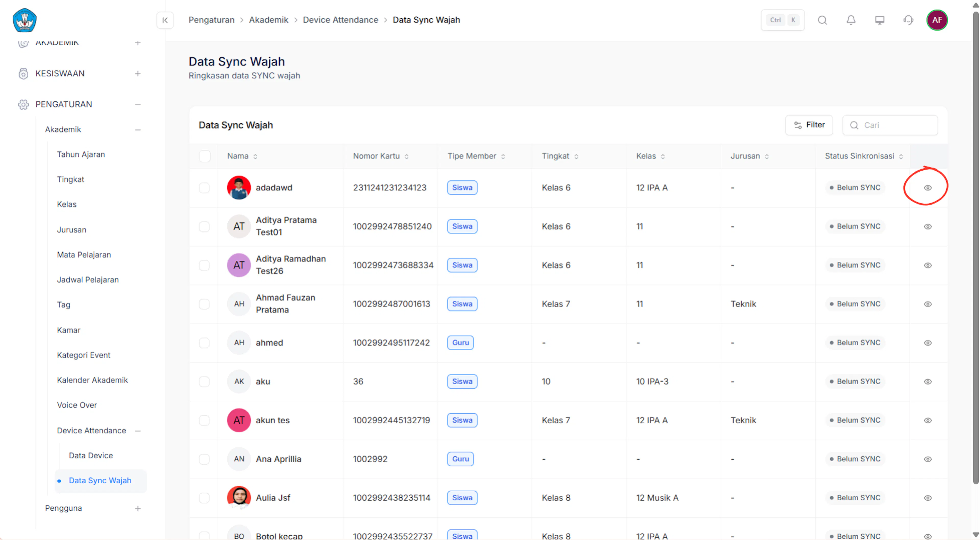Click the AN avatar for Ana Aprillia
The image size is (980, 540).
(x=239, y=459)
